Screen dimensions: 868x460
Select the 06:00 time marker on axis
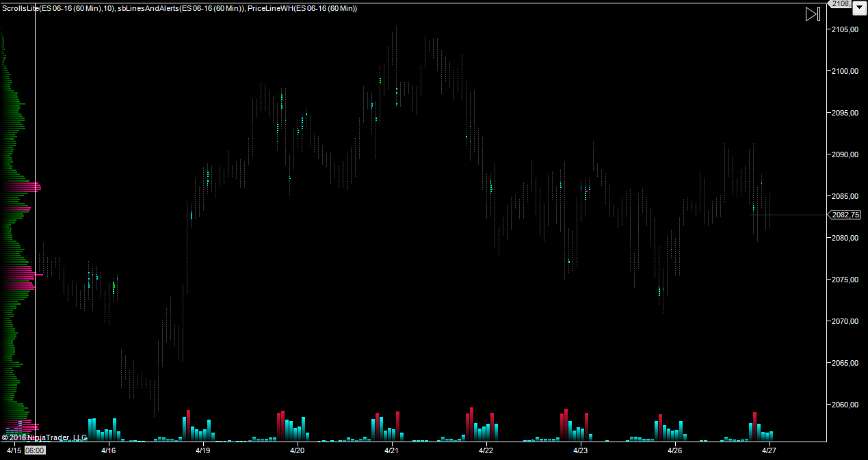pos(35,450)
